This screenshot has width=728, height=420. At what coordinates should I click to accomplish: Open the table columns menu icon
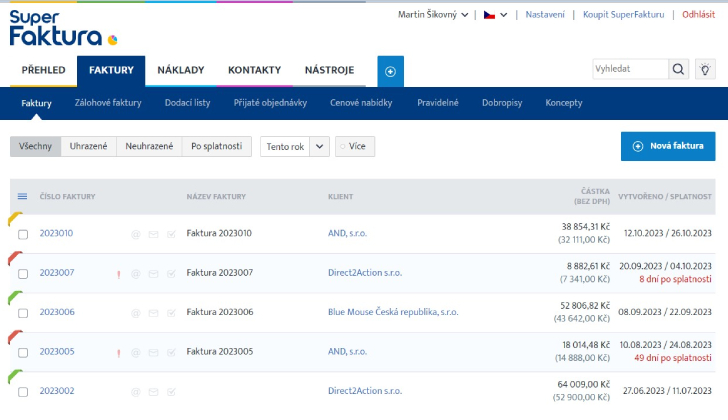[22, 196]
